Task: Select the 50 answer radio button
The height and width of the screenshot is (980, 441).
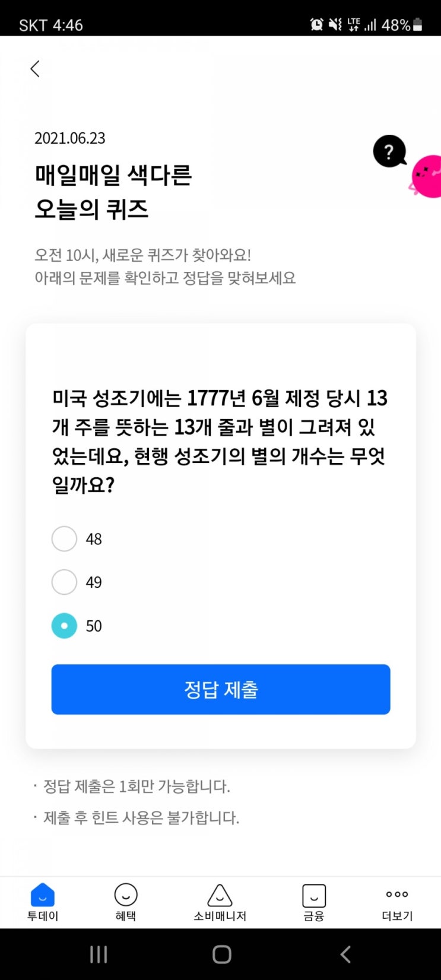Action: [64, 626]
